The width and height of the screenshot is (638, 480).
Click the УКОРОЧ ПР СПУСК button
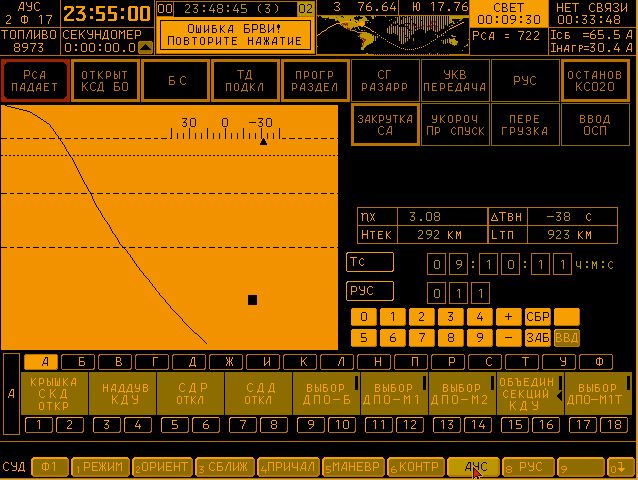coord(454,124)
